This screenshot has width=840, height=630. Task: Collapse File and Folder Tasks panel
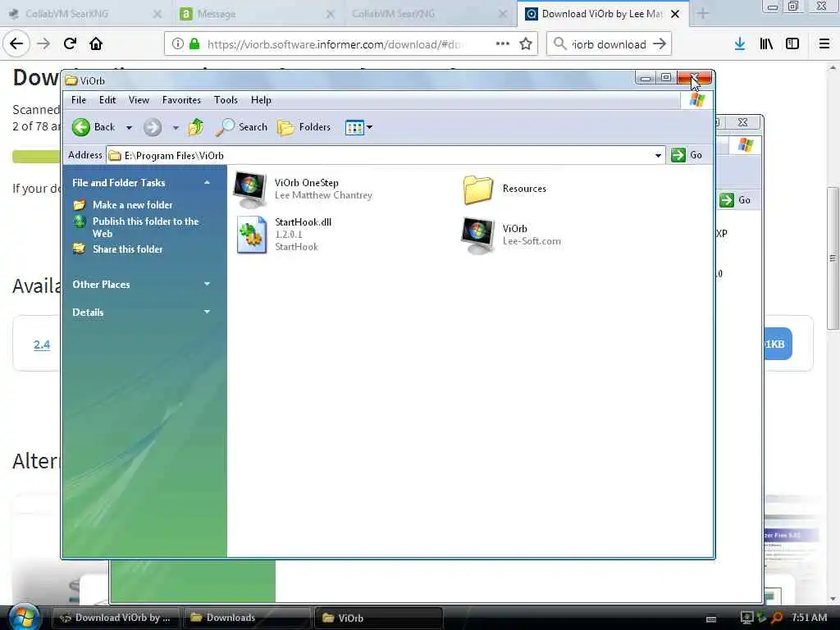tap(207, 183)
